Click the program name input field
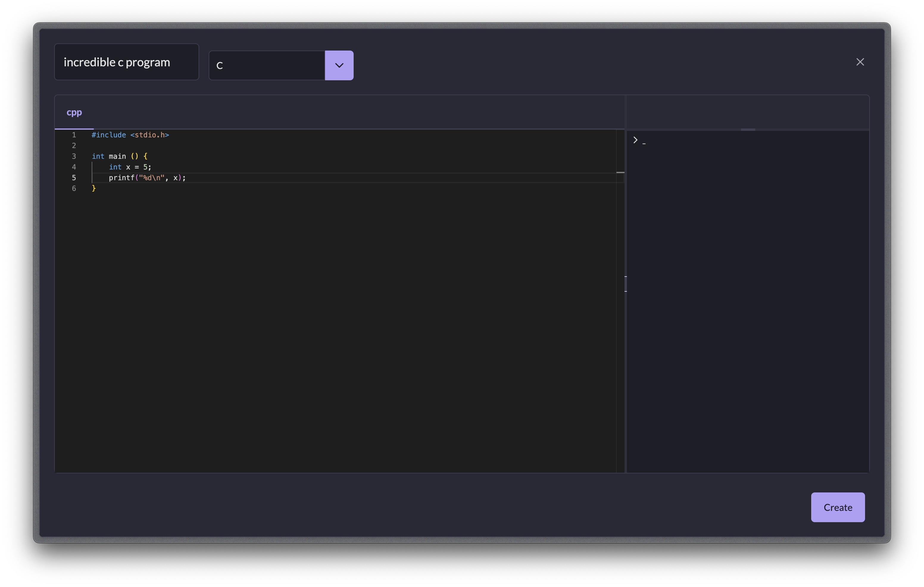924x587 pixels. [126, 62]
